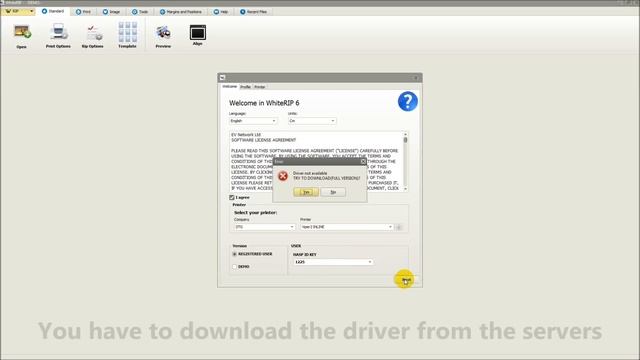Switch to the Image ribbon tab

[x=111, y=12]
